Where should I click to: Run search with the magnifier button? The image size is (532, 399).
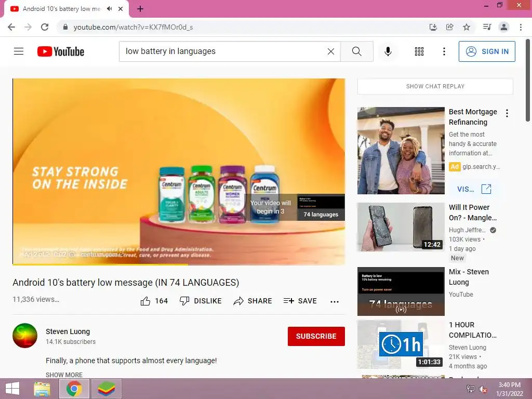pyautogui.click(x=356, y=51)
